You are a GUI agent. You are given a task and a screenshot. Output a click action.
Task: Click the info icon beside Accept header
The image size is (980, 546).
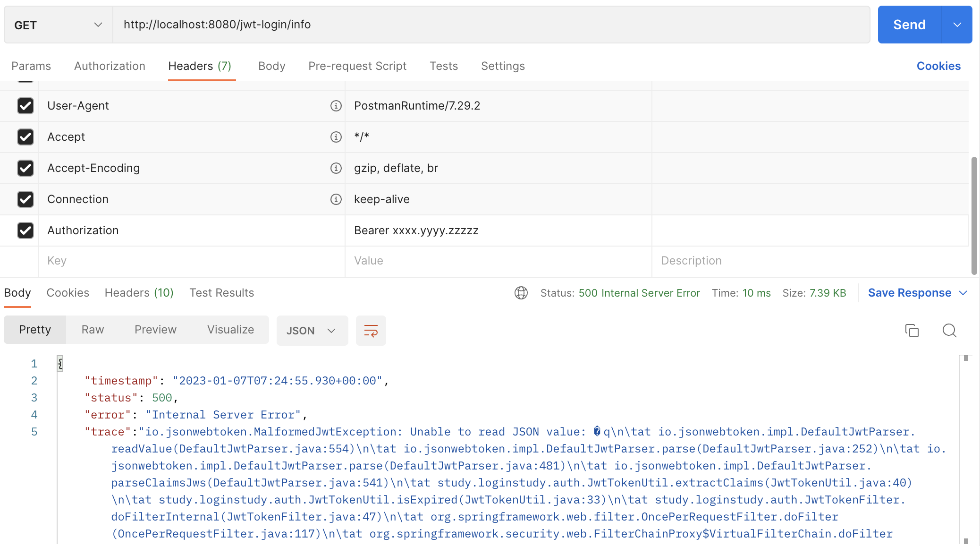(x=336, y=137)
